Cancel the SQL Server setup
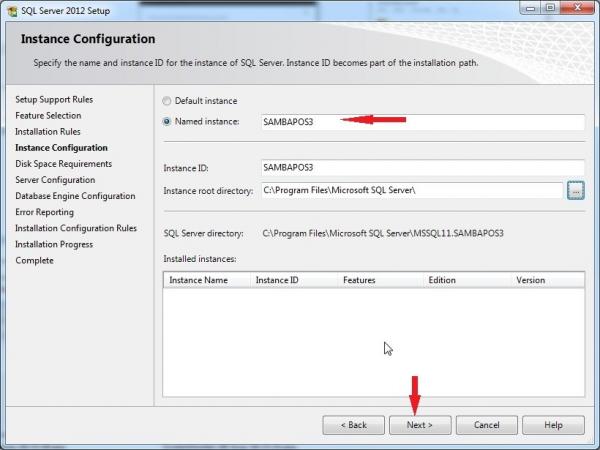The image size is (600, 450). coord(487,425)
